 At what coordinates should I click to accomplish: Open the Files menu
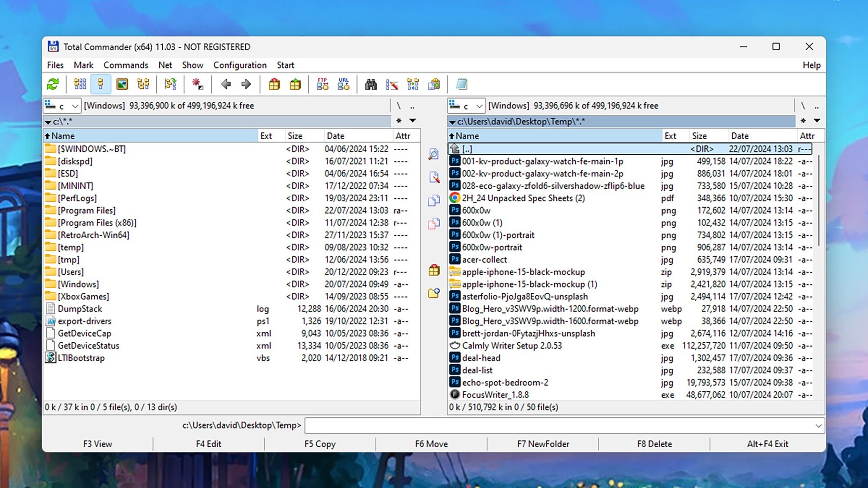55,65
